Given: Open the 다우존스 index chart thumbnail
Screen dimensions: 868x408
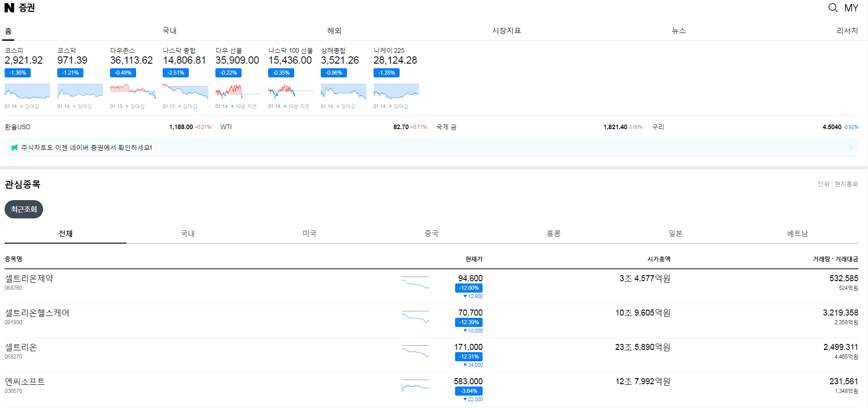Looking at the screenshot, I should point(133,92).
